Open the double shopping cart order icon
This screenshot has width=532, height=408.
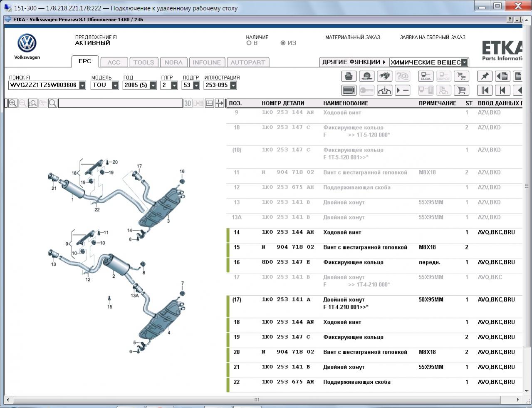pos(461,76)
